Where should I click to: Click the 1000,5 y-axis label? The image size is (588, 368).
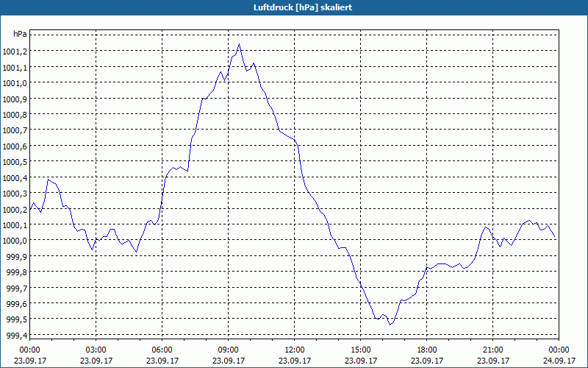tap(15, 162)
